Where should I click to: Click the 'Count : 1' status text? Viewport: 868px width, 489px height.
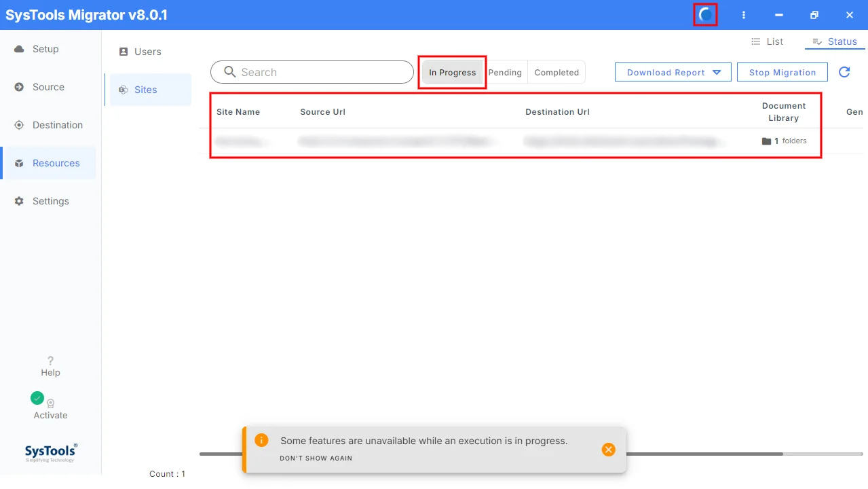[167, 474]
